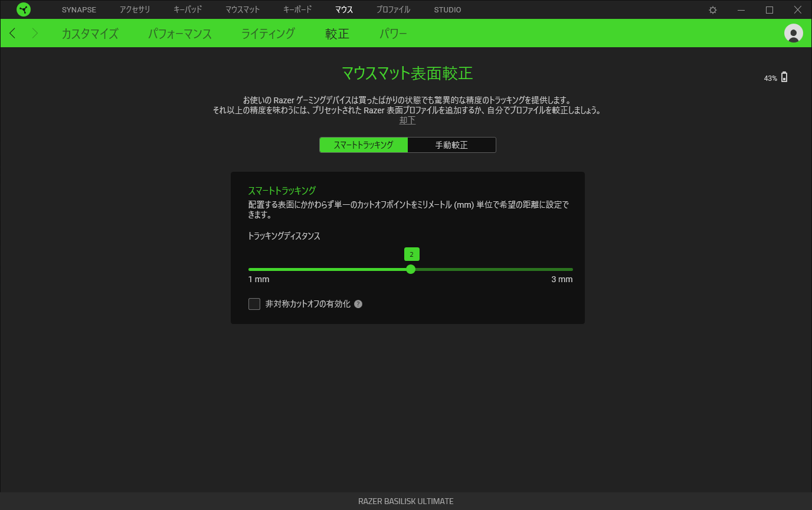Open the SYNAPSE tab
This screenshot has width=812, height=510.
[79, 10]
